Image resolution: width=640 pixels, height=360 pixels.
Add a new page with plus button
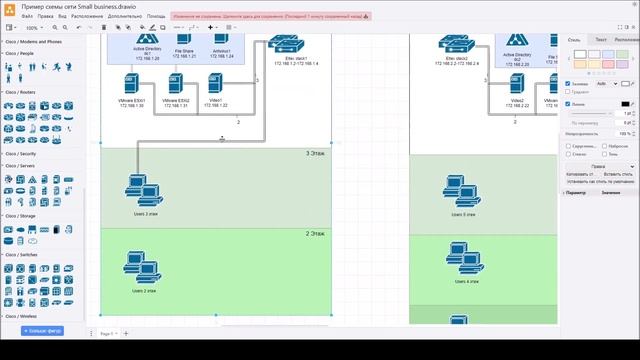coord(126,333)
